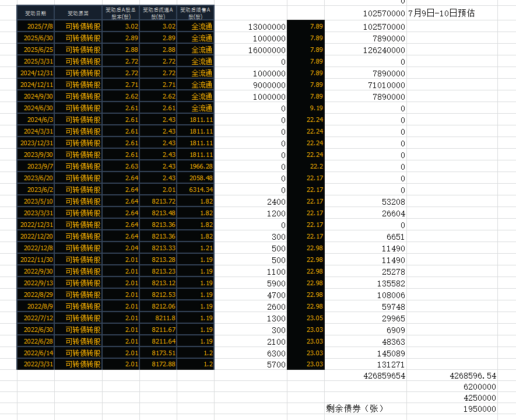Select the 2.04 cell in 2022/12/8 row
The image size is (516, 420).
(121, 248)
